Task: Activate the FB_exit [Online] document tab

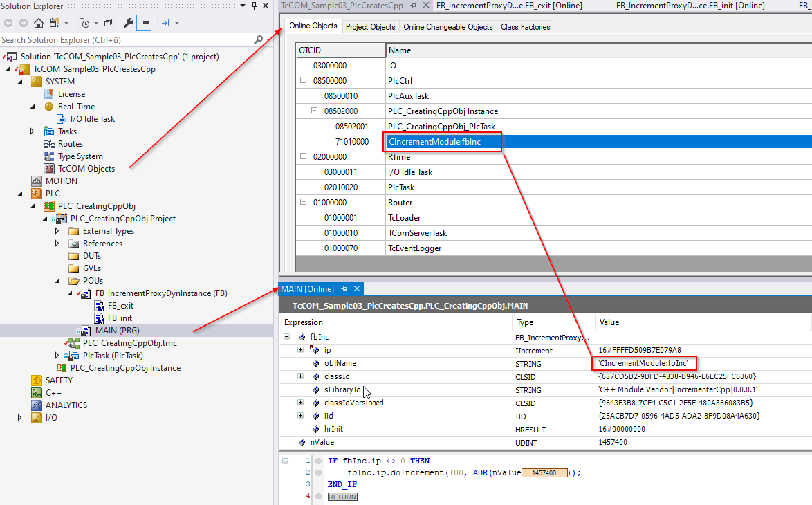Action: tap(509, 5)
